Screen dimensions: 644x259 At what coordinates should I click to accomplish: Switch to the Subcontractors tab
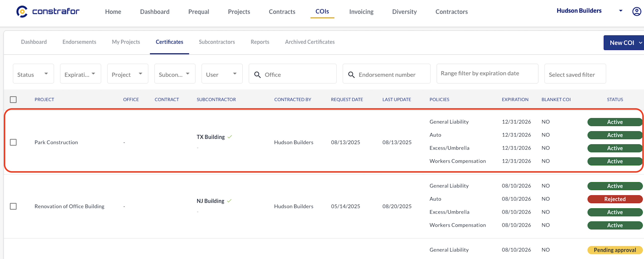pyautogui.click(x=217, y=42)
